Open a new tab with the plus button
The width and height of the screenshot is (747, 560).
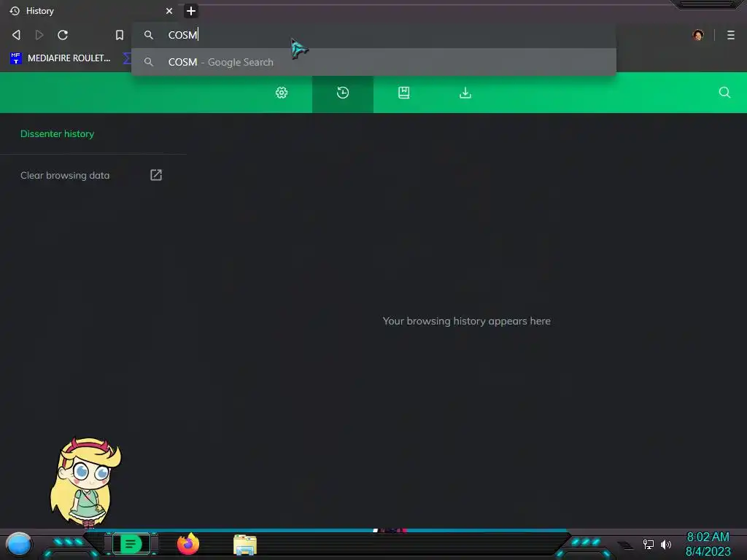[191, 10]
